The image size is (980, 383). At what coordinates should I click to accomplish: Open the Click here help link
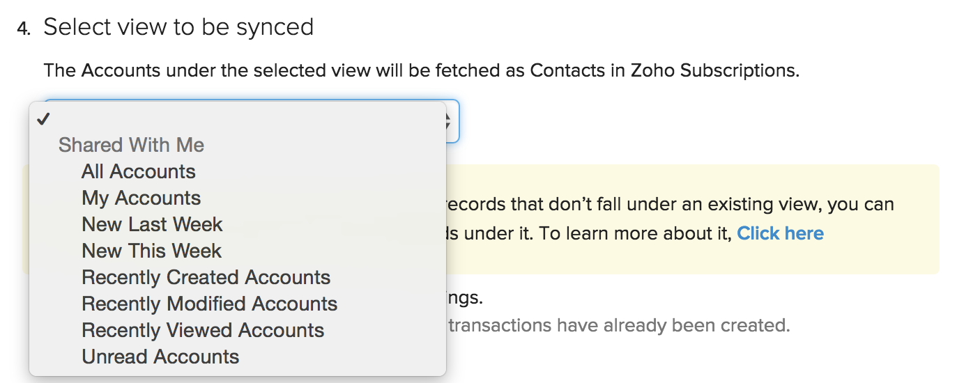coord(780,233)
